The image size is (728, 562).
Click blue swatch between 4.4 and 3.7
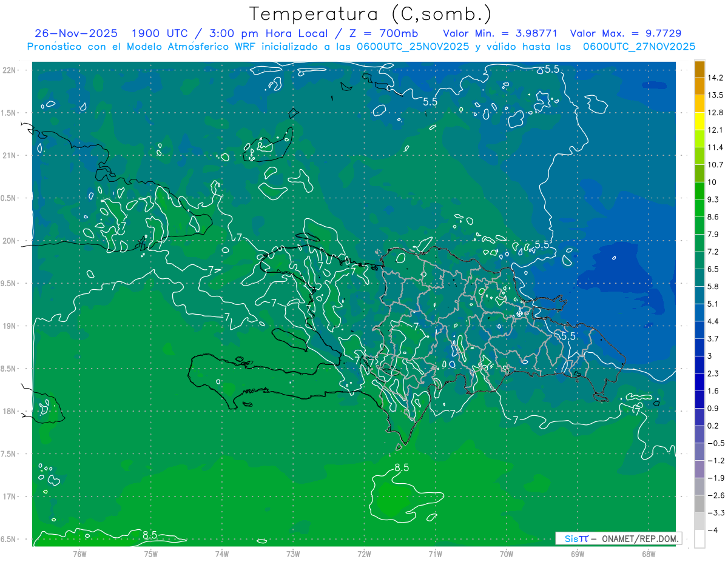pyautogui.click(x=699, y=330)
